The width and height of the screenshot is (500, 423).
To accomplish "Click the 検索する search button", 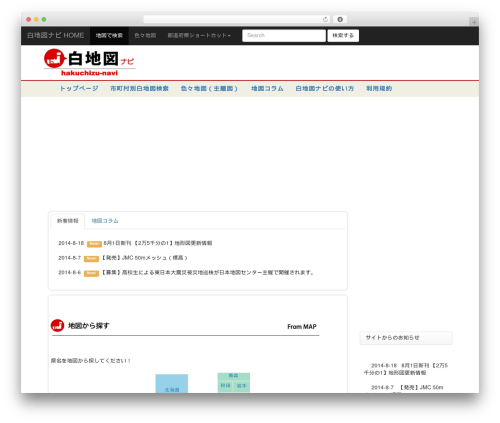I will [x=343, y=35].
